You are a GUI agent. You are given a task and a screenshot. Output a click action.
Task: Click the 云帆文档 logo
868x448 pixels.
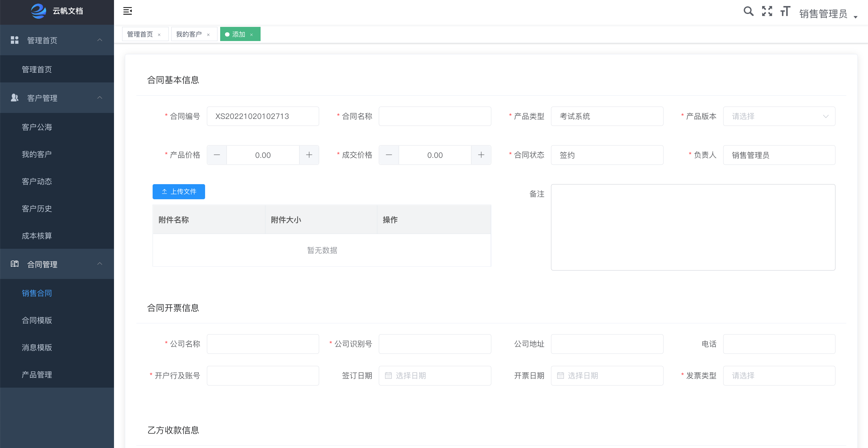click(x=57, y=11)
